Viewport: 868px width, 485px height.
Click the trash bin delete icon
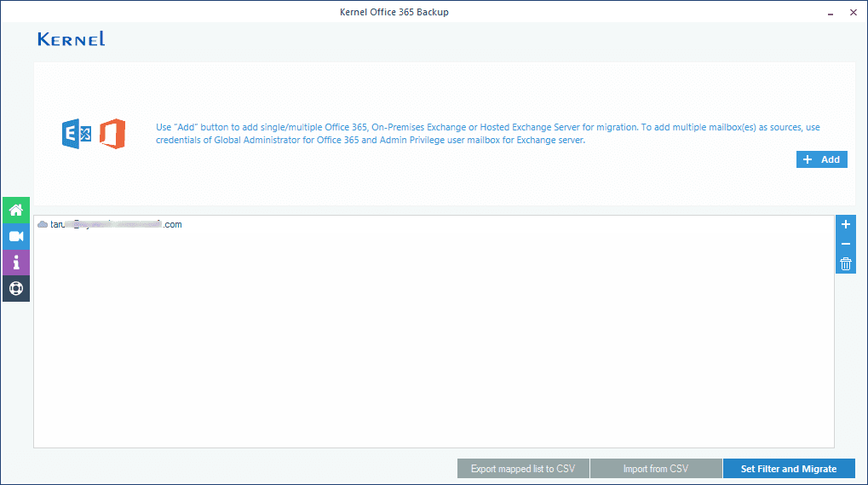845,263
